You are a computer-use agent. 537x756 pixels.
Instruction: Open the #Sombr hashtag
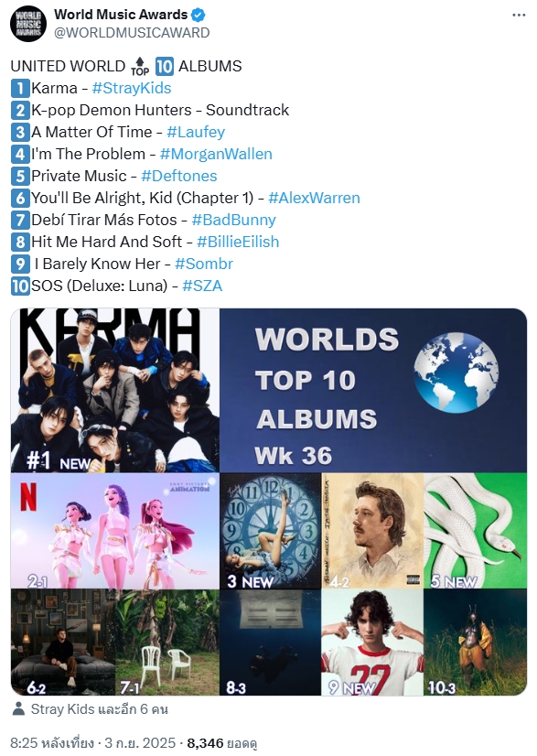[x=204, y=264]
